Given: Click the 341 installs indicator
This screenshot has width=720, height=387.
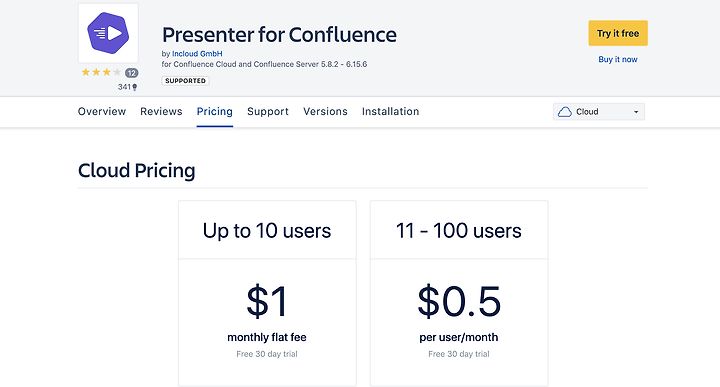Looking at the screenshot, I should [x=127, y=87].
